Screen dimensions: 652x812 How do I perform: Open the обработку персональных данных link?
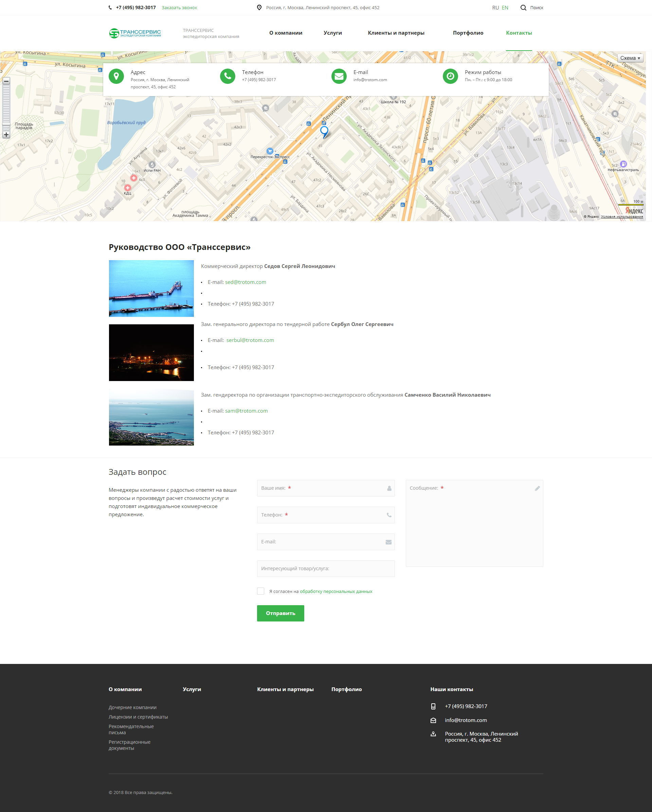(x=336, y=591)
